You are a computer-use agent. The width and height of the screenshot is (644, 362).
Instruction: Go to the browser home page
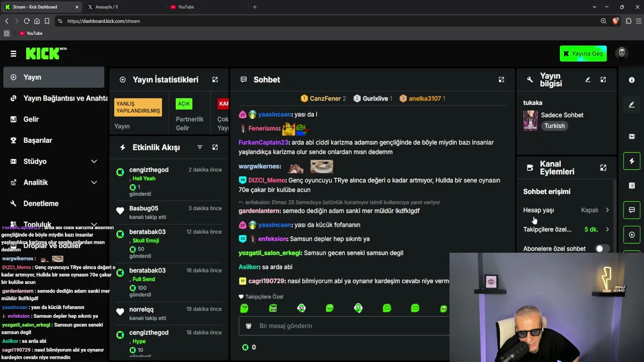click(x=37, y=21)
